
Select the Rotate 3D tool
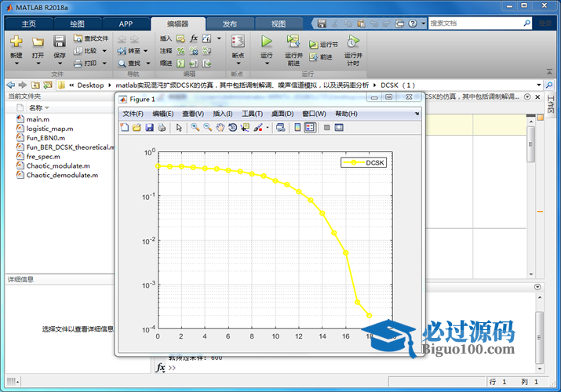(233, 128)
